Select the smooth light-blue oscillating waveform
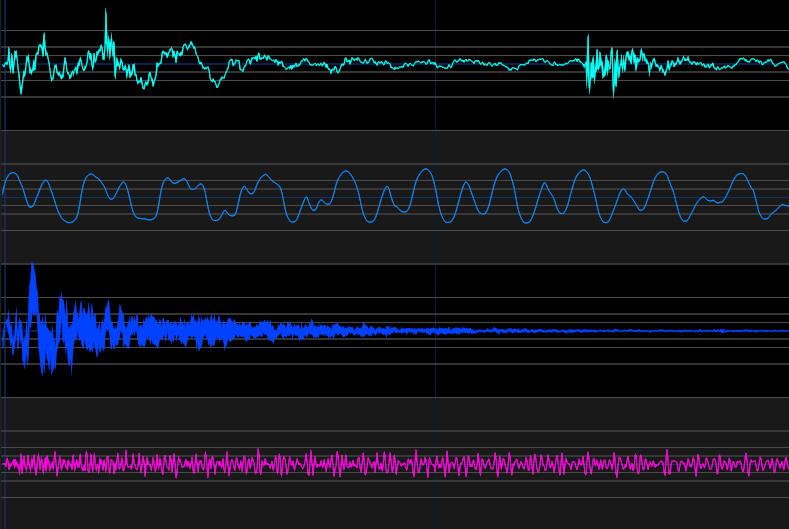789x529 pixels. (396, 197)
